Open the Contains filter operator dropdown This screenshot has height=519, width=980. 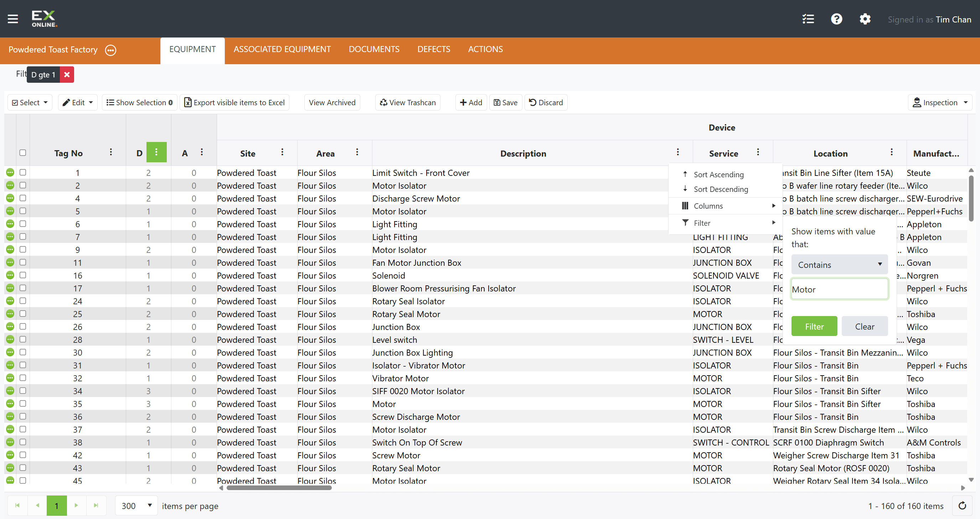point(840,265)
